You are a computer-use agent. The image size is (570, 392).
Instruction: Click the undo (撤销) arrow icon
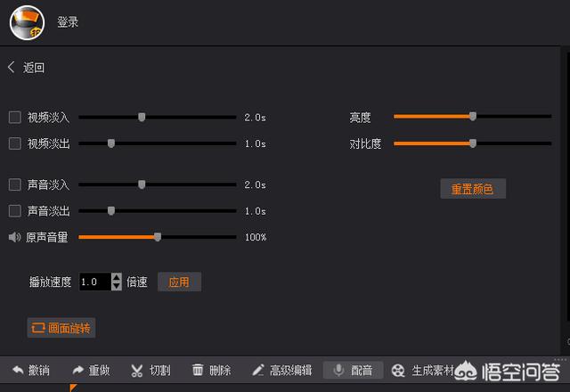[17, 370]
